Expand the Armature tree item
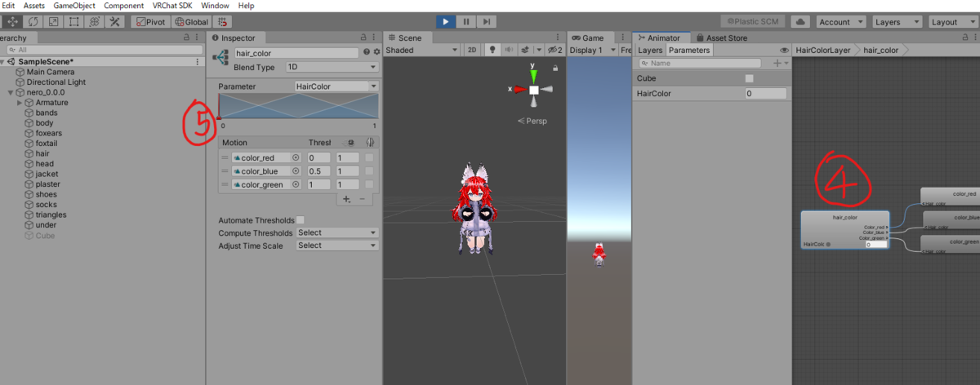980x385 pixels. [20, 103]
